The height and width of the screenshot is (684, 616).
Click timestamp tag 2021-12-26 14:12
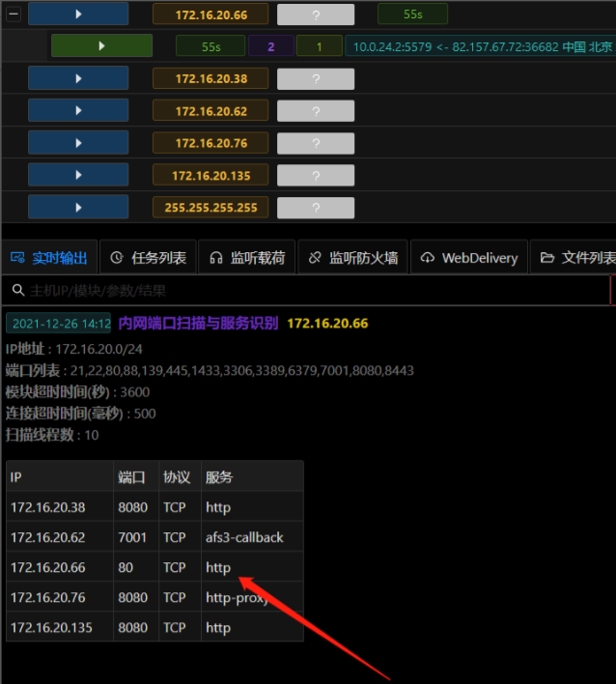[x=59, y=324]
